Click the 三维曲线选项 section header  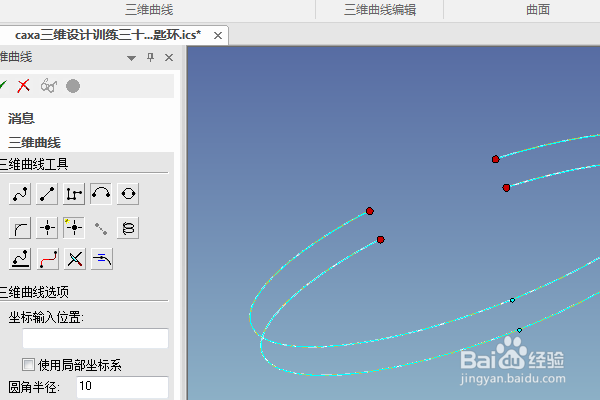tap(34, 292)
